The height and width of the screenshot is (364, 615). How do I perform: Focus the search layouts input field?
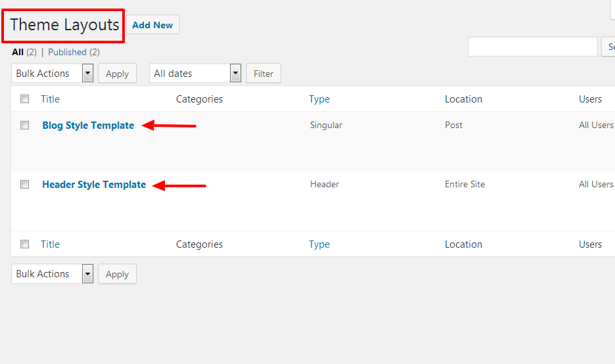coord(533,47)
